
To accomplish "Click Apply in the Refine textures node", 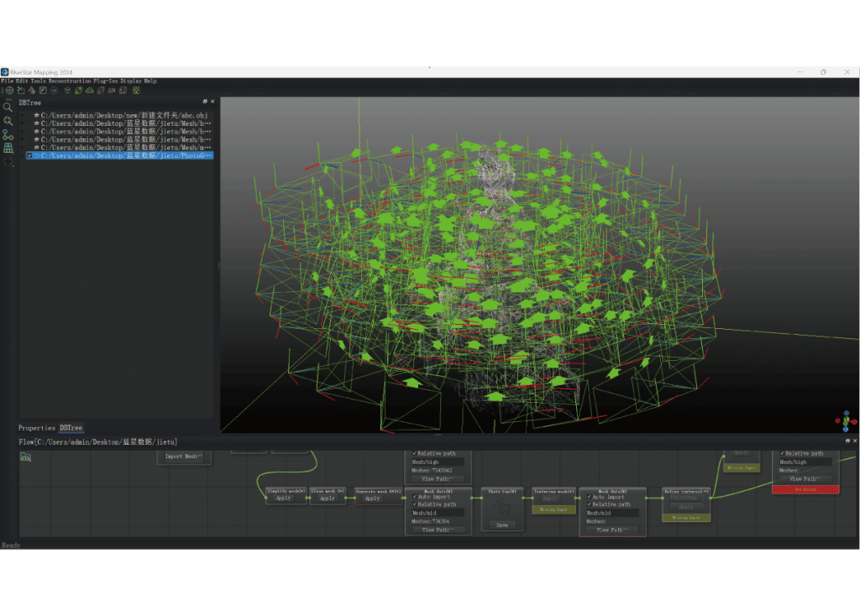I will pyautogui.click(x=686, y=507).
